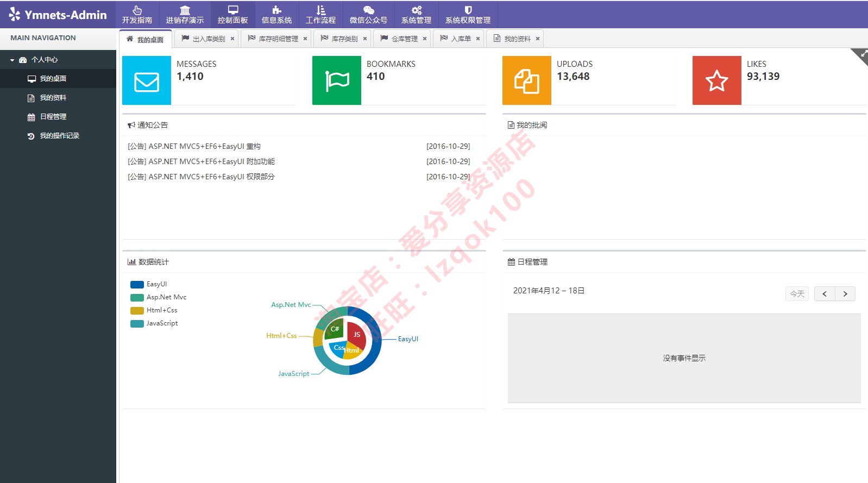Screen dimensions: 868x483
Task: Open the 信息系统 top menu
Action: pos(276,15)
